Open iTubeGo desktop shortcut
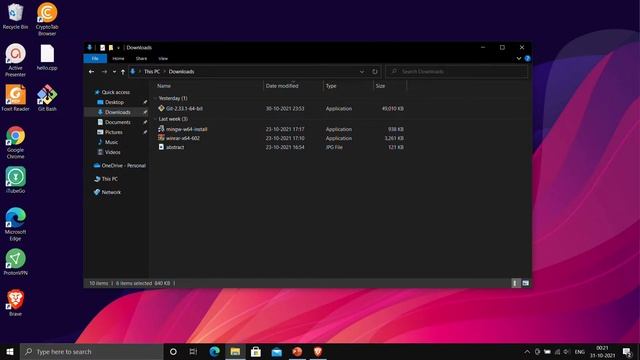The width and height of the screenshot is (640, 360). [x=15, y=180]
